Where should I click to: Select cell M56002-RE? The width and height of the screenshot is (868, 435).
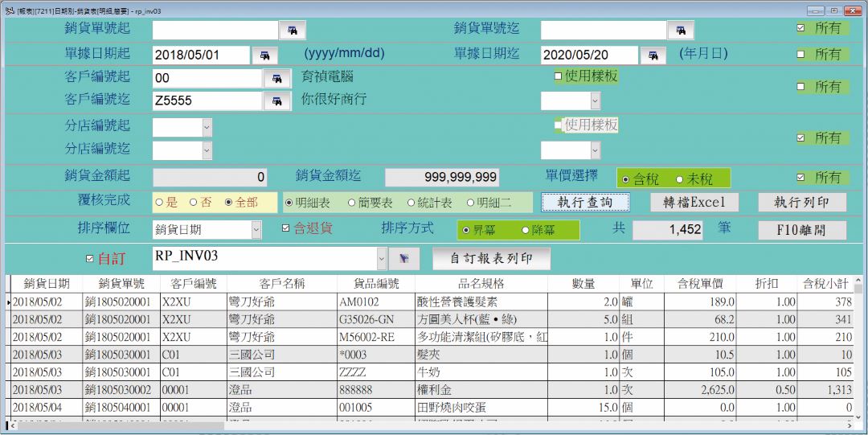coord(376,337)
